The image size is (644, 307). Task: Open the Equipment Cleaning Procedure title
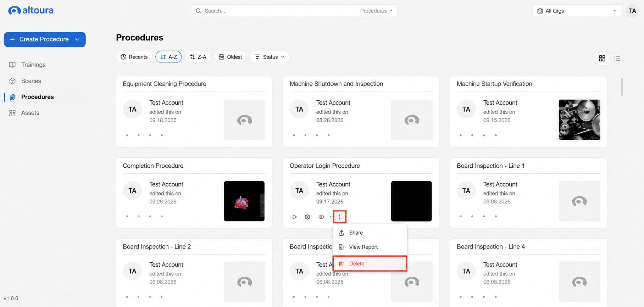pos(165,84)
